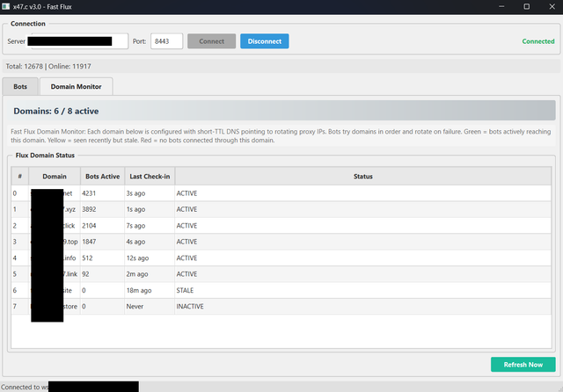Viewport: 563px width, 392px height.
Task: Minimize the Fast Flux window
Action: (501, 6)
